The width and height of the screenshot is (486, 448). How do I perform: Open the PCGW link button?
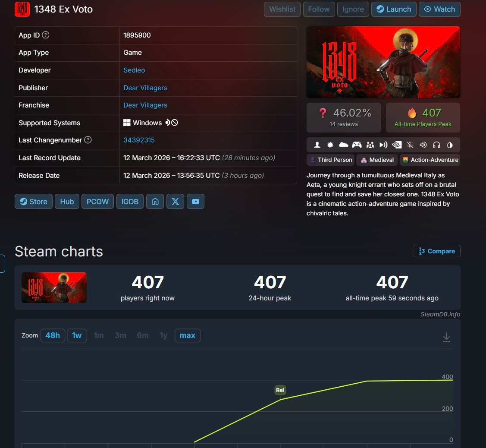(97, 202)
